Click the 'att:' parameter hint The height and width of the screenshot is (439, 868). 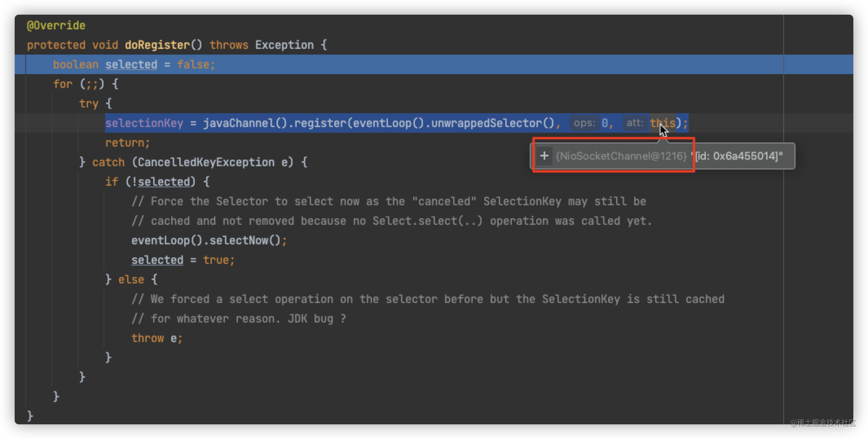click(634, 123)
